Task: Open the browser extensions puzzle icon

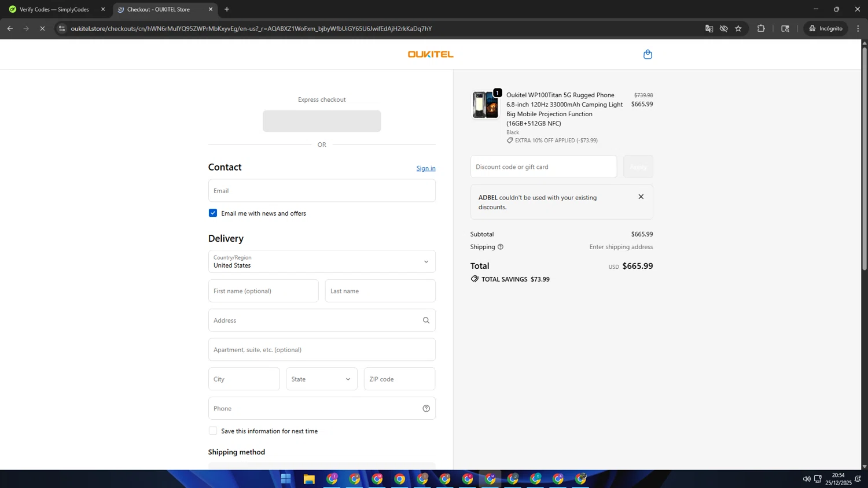Action: coord(761,28)
